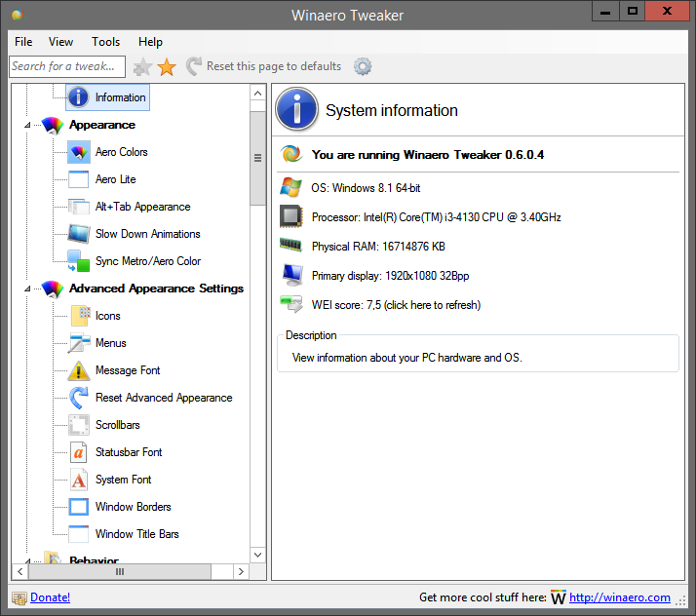The width and height of the screenshot is (696, 616).
Task: Click the Window Title Bars icon
Action: [x=79, y=534]
